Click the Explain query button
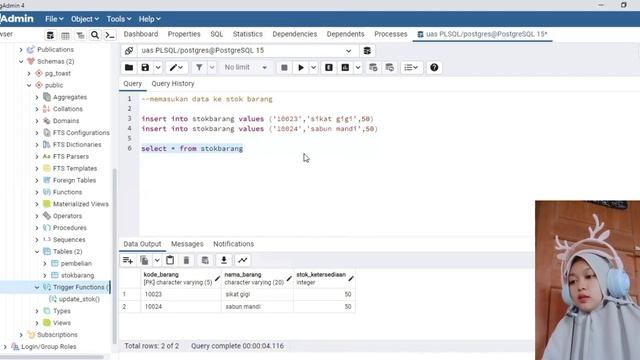This screenshot has height=360, width=640. 329,67
